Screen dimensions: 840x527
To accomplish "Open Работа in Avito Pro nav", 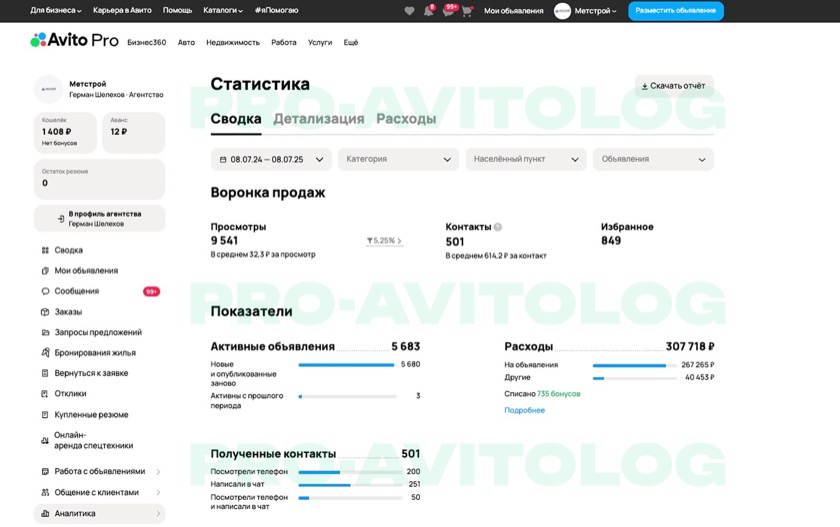I will [283, 42].
